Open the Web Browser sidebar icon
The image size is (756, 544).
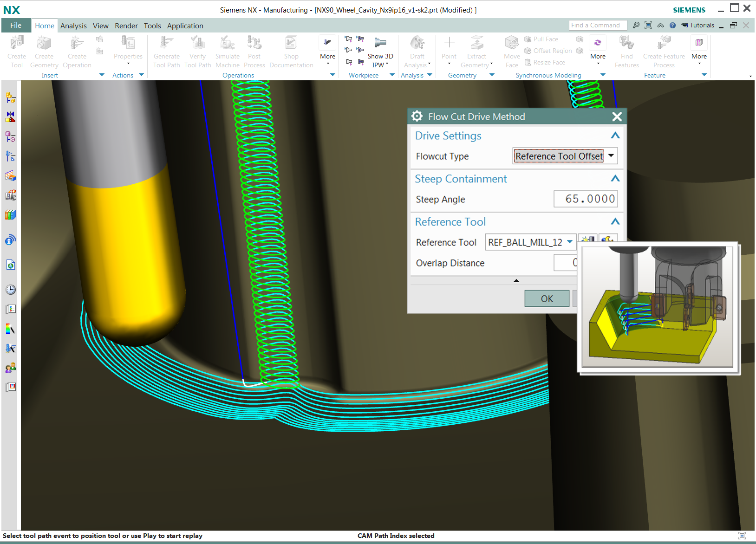tap(10, 265)
